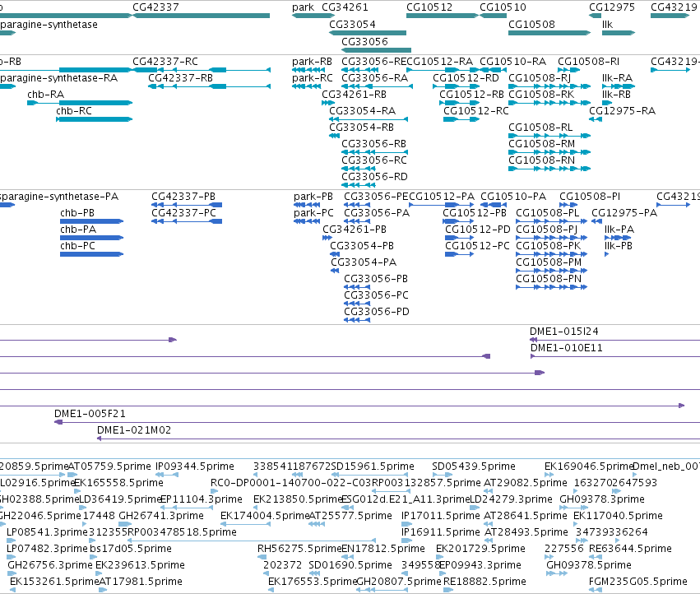Open the CG34261 gene feature label
700x594 pixels.
pos(345,7)
